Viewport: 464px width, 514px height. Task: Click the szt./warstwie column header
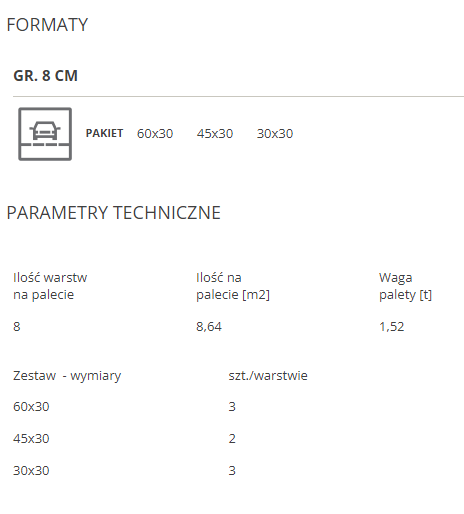point(268,376)
